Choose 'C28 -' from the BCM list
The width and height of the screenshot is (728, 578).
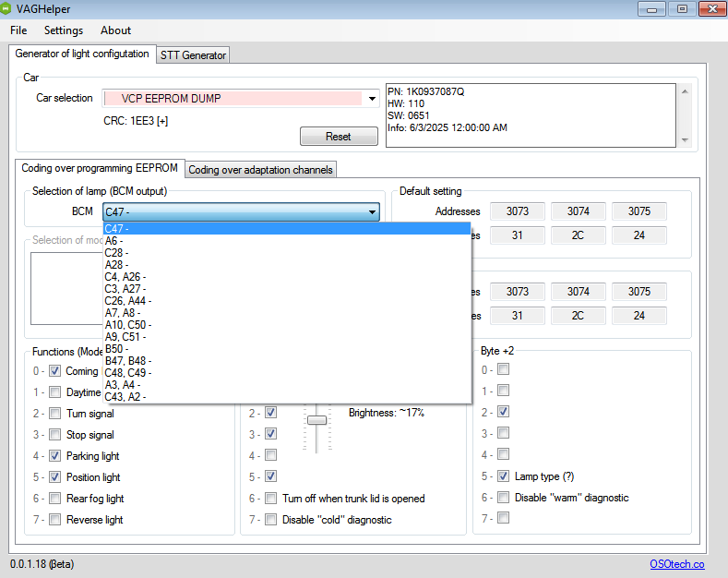[x=287, y=253]
